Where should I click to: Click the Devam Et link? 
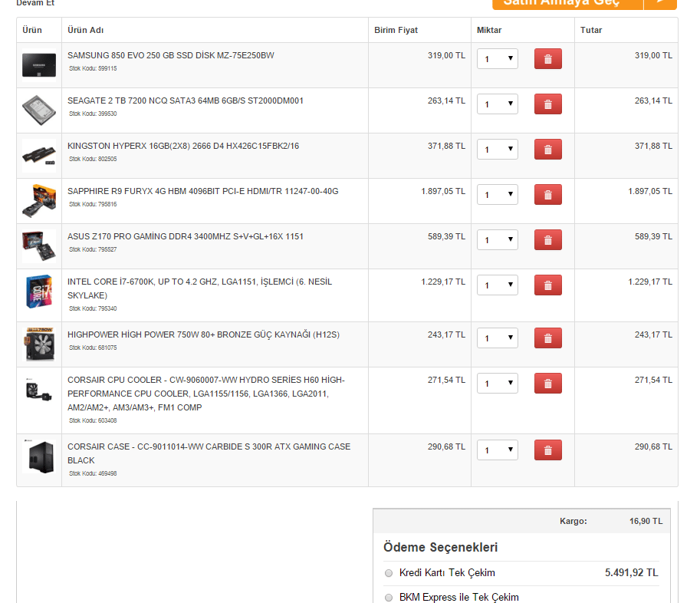(35, 2)
